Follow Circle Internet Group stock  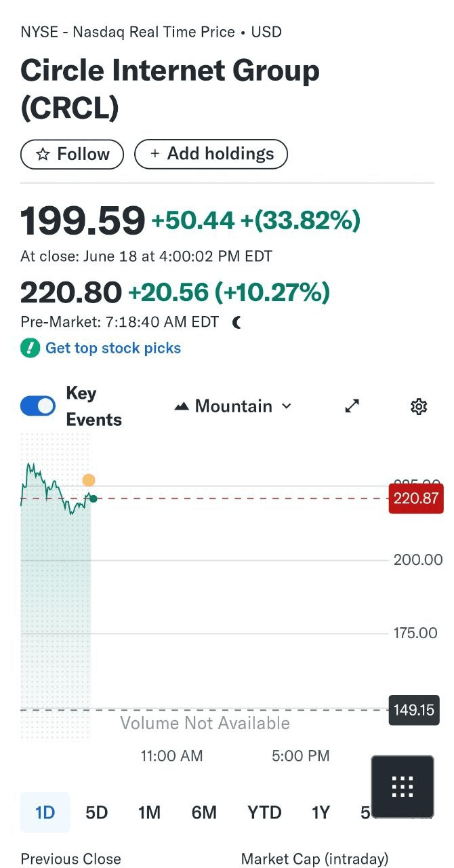pyautogui.click(x=73, y=155)
